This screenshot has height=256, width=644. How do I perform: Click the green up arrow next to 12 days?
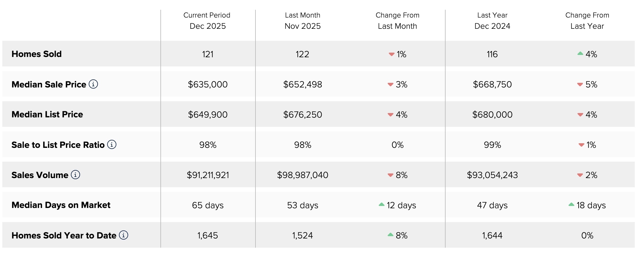point(382,205)
